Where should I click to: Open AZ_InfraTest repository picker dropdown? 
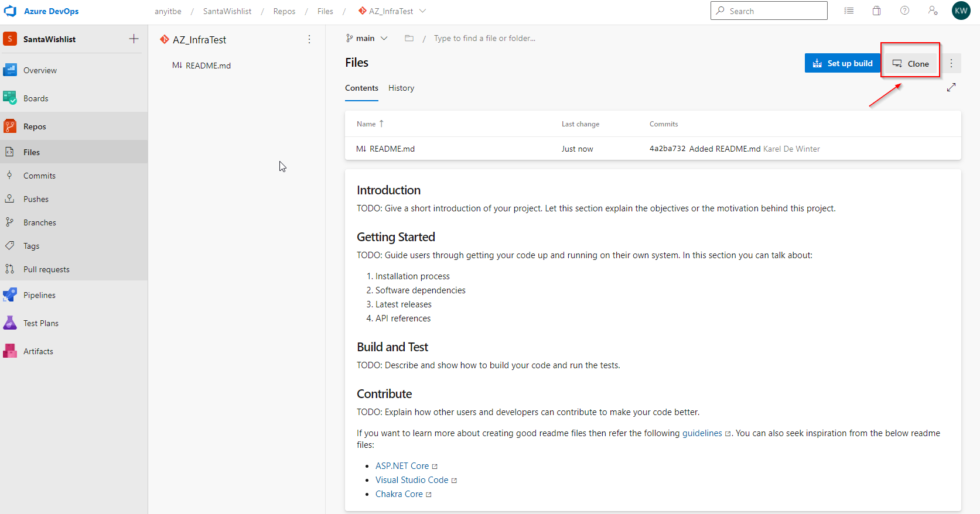coord(392,11)
